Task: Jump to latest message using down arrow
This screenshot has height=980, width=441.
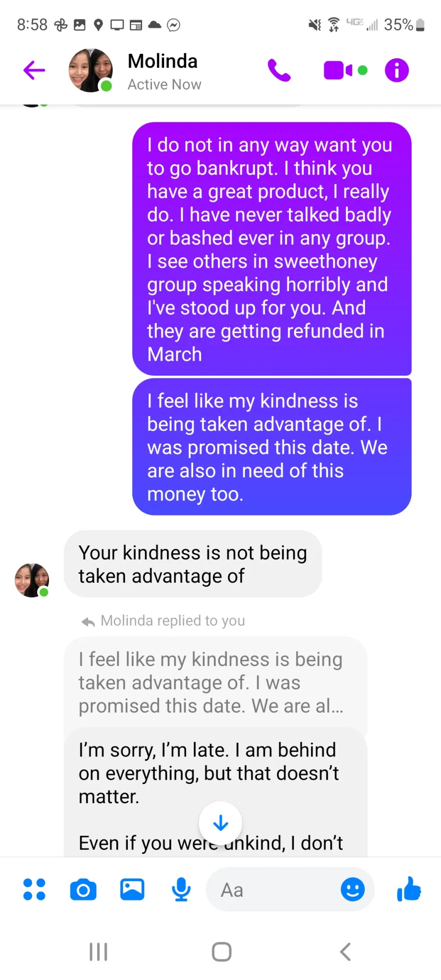Action: click(220, 823)
